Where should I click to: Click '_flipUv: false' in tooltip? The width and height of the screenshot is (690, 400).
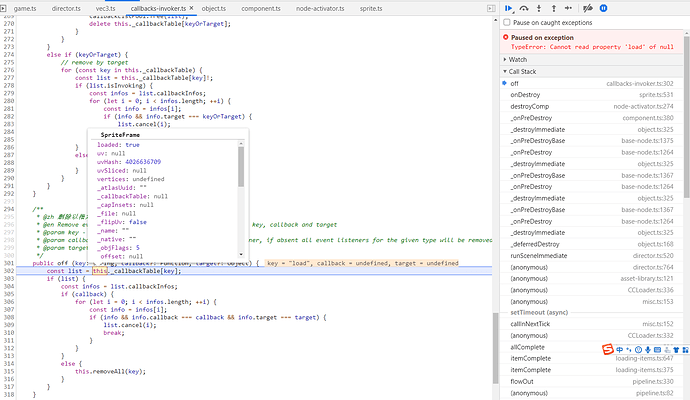pos(122,222)
